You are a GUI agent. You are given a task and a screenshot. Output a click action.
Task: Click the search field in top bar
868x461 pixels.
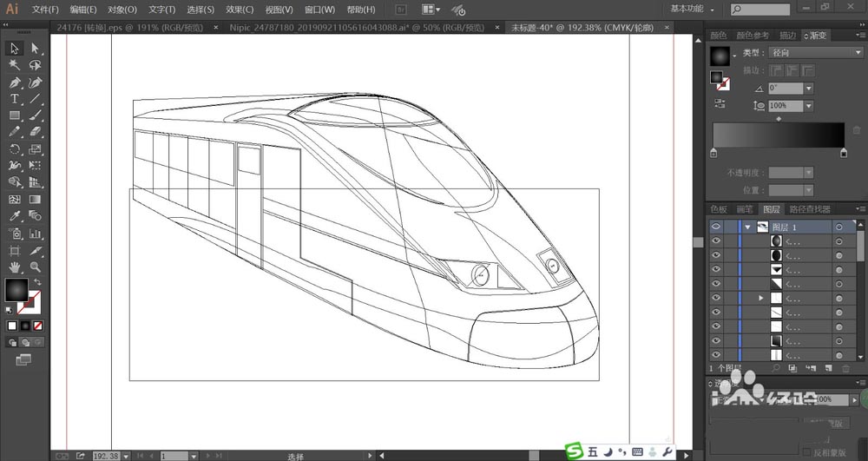click(761, 10)
